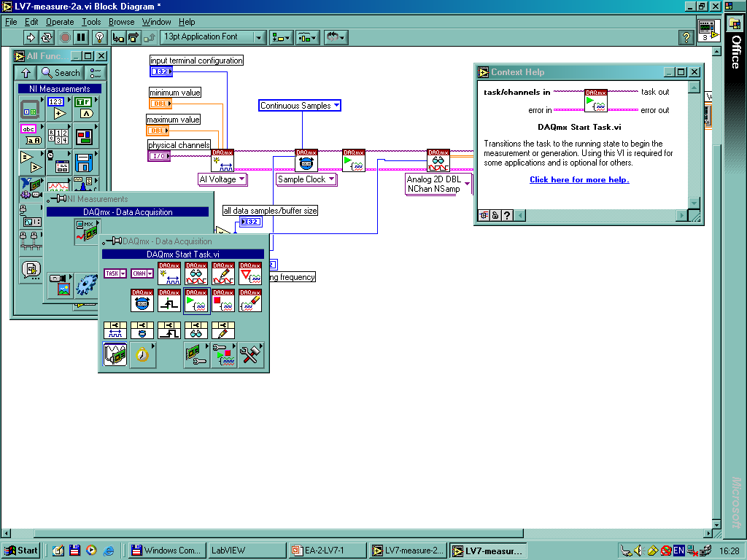Open Analog 2D DBL NChan NSamp selector

click(x=438, y=184)
